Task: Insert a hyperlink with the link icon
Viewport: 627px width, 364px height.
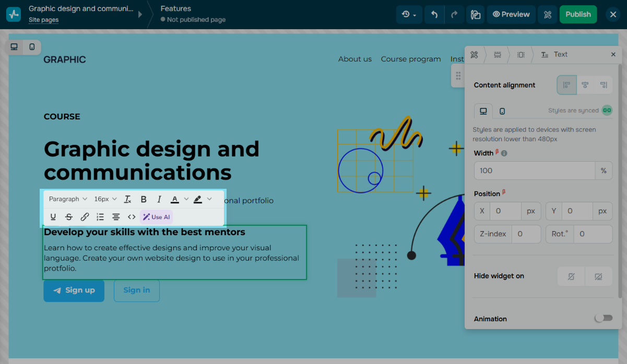Action: (85, 217)
